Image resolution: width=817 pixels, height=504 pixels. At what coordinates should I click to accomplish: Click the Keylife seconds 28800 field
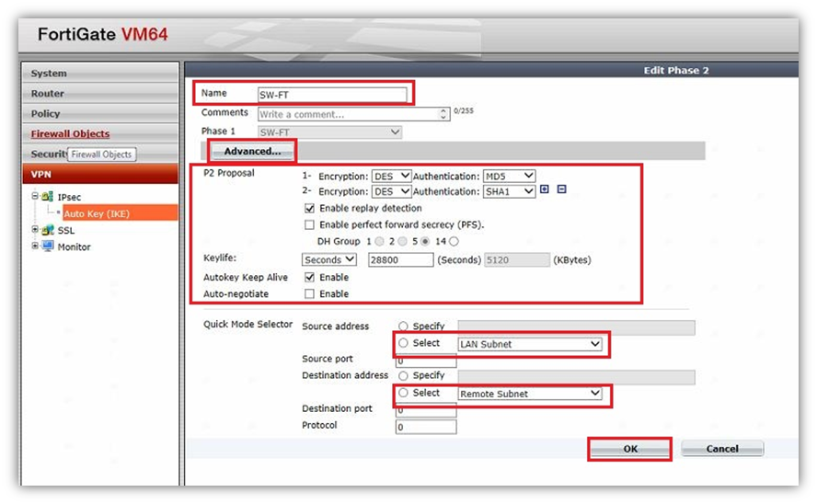[401, 259]
